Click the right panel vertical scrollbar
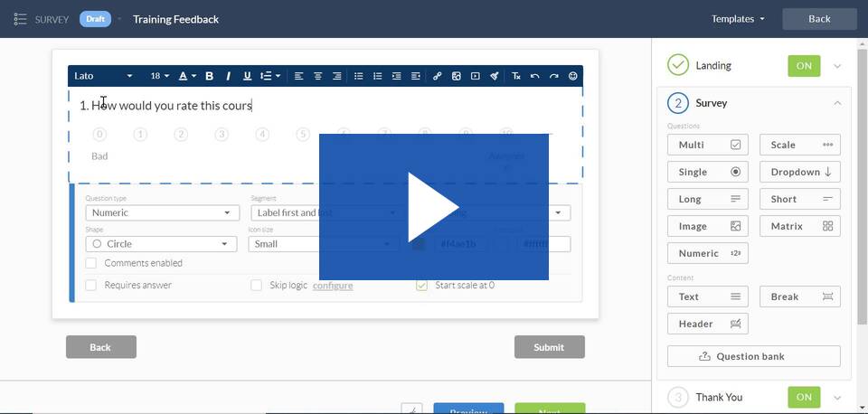Screen dimensions: 868x414 (863, 185)
